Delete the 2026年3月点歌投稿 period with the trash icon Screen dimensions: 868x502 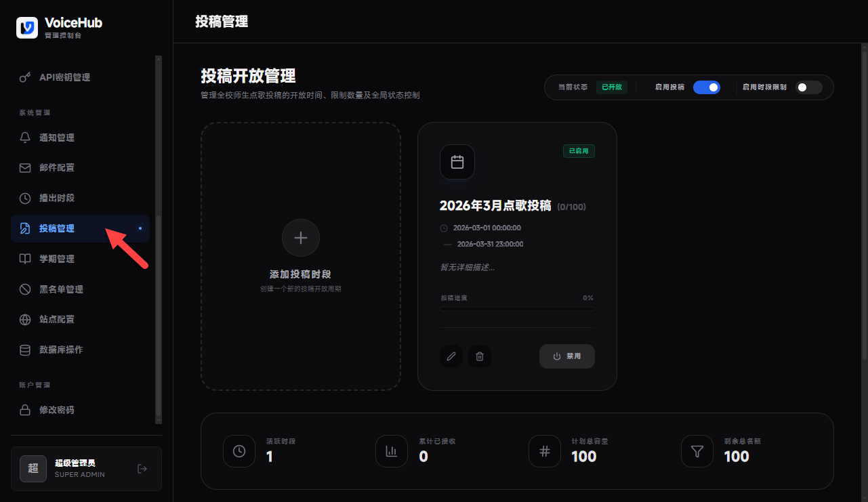tap(480, 356)
